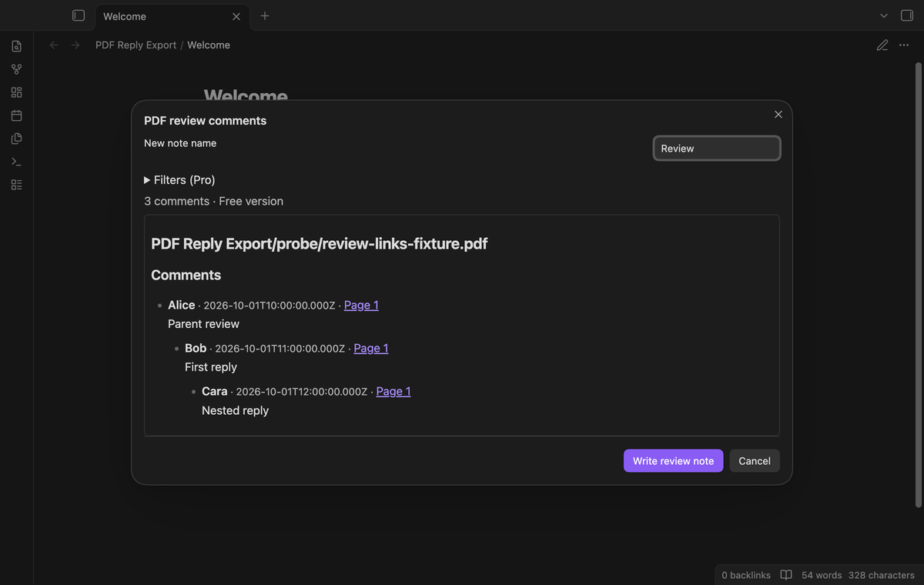This screenshot has width=924, height=585.
Task: Click the PDF review comments title
Action: 205,121
